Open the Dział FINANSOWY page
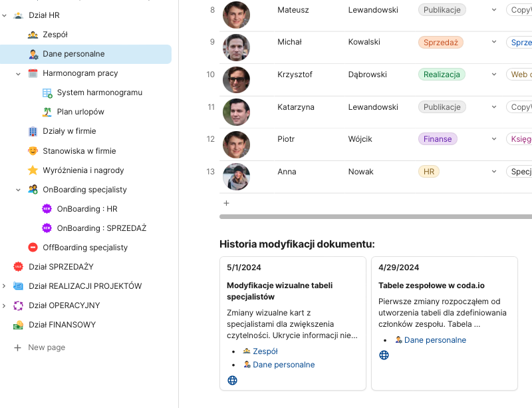The height and width of the screenshot is (408, 532). [x=62, y=325]
